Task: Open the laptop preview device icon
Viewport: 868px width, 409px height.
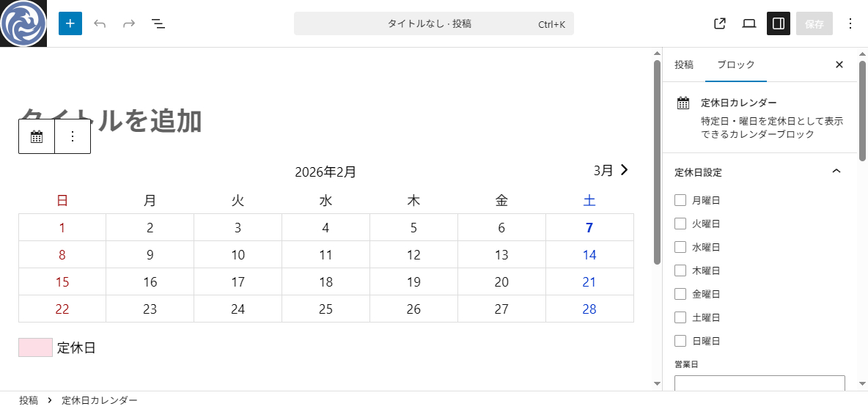Action: (749, 23)
